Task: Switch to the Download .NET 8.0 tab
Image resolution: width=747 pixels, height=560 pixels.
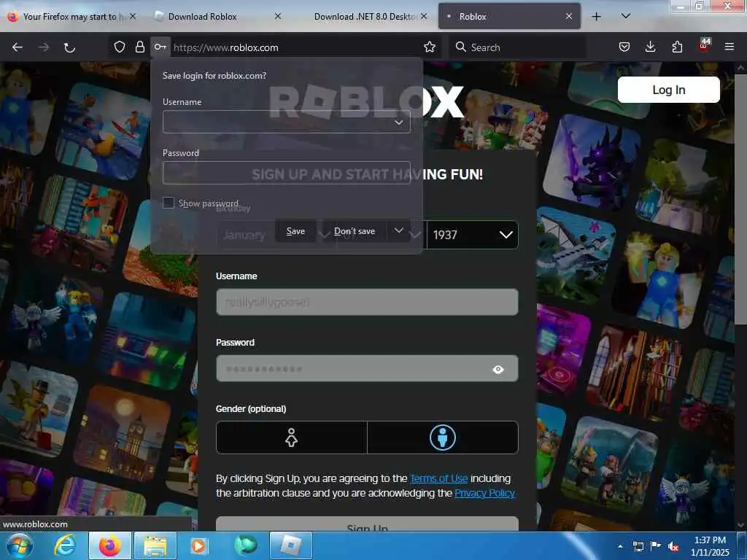Action: point(365,17)
